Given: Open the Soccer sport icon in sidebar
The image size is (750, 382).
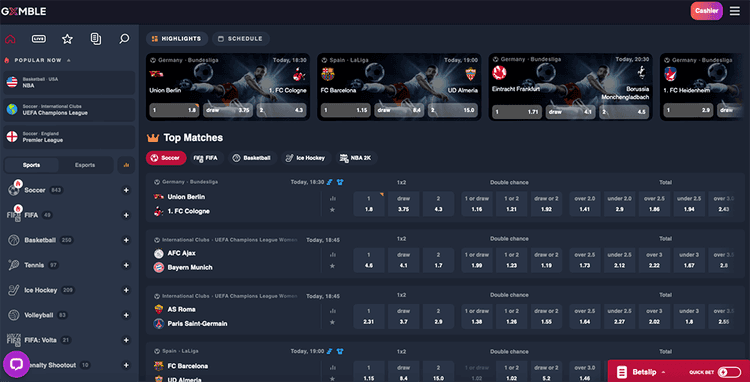Looking at the screenshot, I should click(13, 190).
